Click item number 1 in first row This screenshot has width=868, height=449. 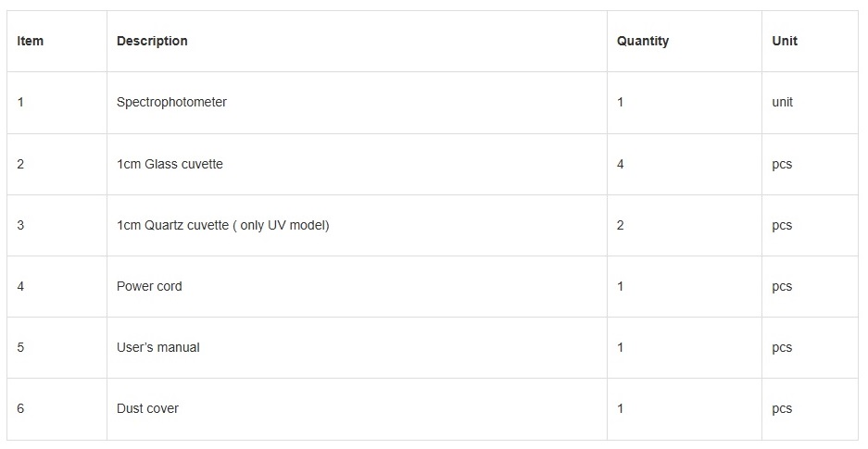pos(20,102)
